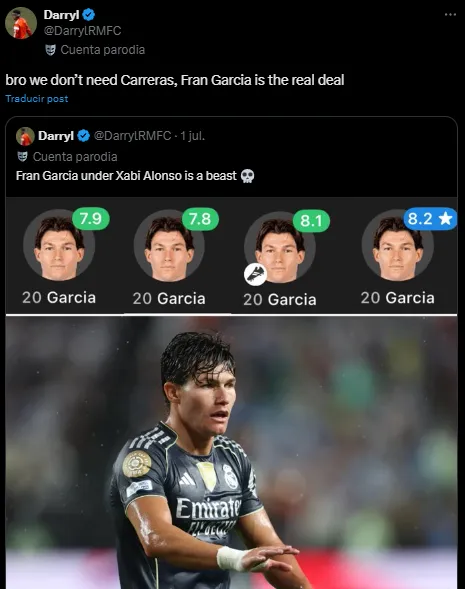The height and width of the screenshot is (589, 465).
Task: Click parody mask icon in quoted post
Action: tap(23, 157)
